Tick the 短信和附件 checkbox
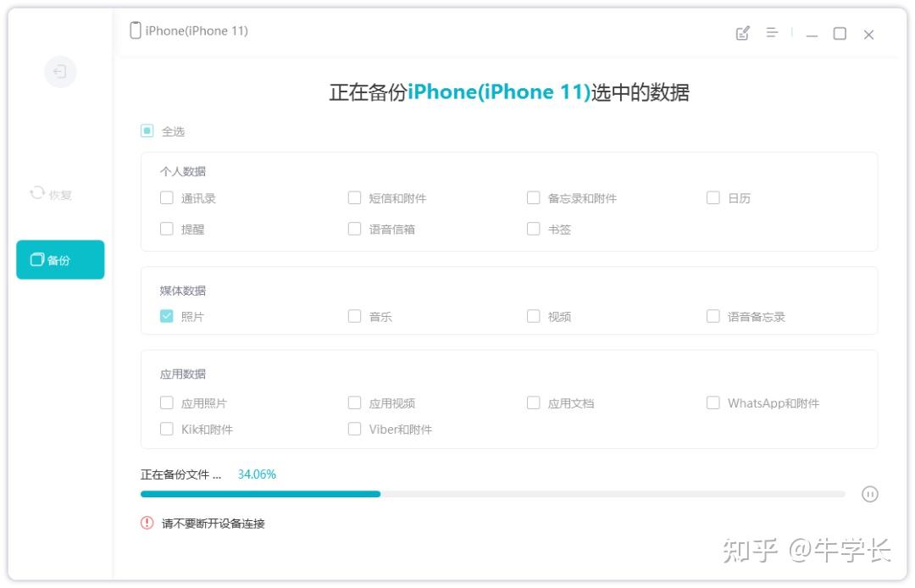The height and width of the screenshot is (588, 915). pyautogui.click(x=354, y=197)
